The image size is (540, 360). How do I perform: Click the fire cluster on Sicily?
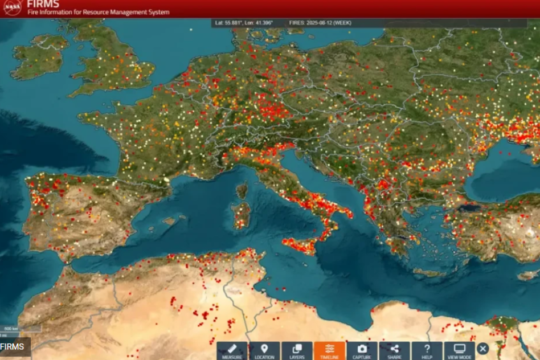(300, 246)
